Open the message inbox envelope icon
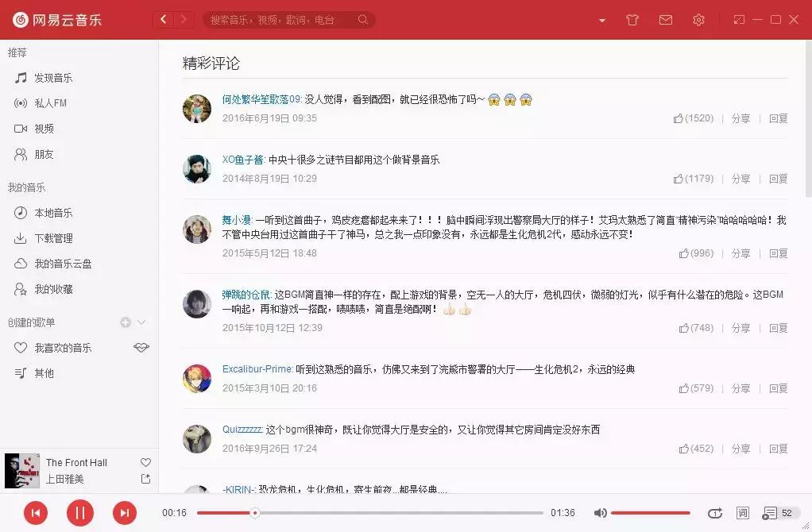 665,19
